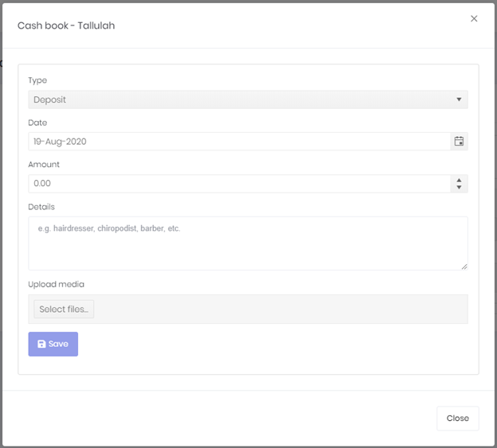The width and height of the screenshot is (497, 448).
Task: Open the calendar date picker icon
Action: (459, 141)
